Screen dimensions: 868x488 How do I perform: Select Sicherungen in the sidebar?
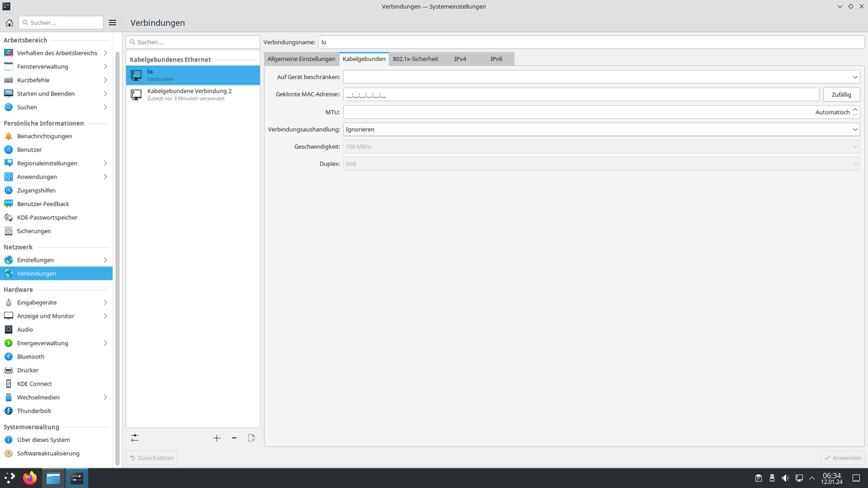[x=56, y=231]
